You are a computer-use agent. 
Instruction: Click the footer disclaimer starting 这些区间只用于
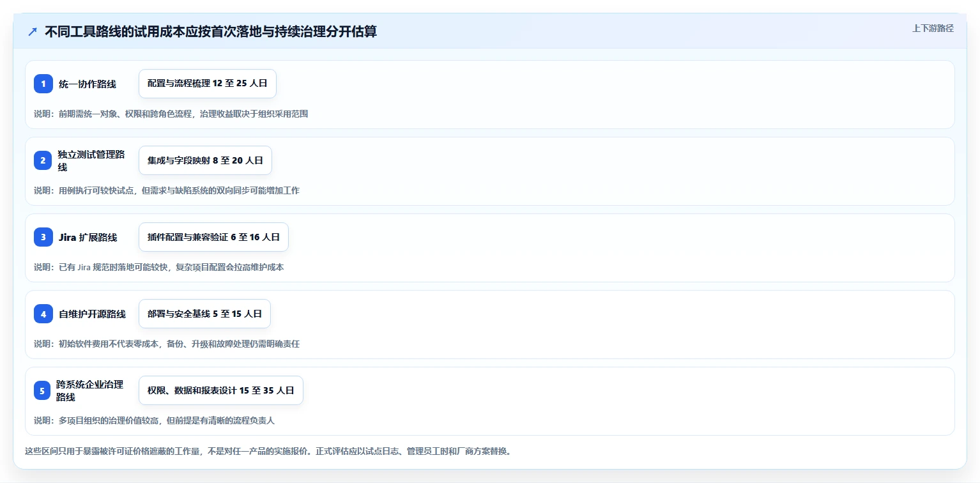point(268,451)
